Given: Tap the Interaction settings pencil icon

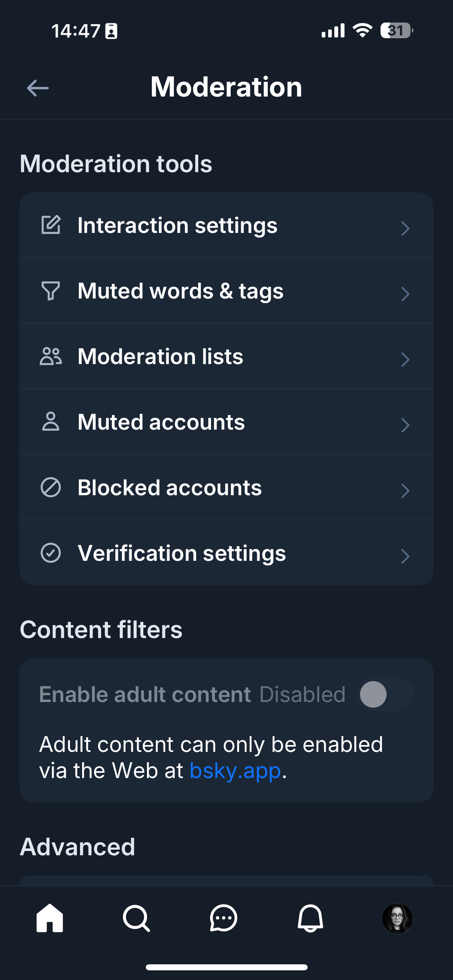Looking at the screenshot, I should pos(51,225).
